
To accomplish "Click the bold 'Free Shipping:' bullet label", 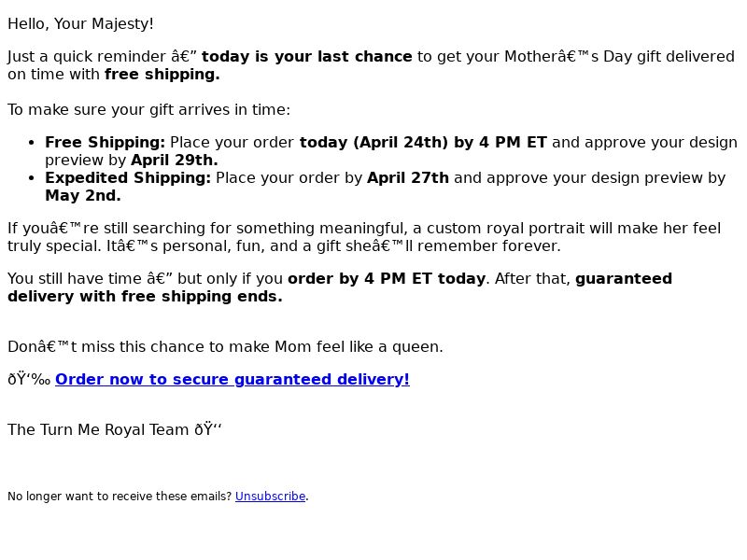I will click(x=105, y=142).
